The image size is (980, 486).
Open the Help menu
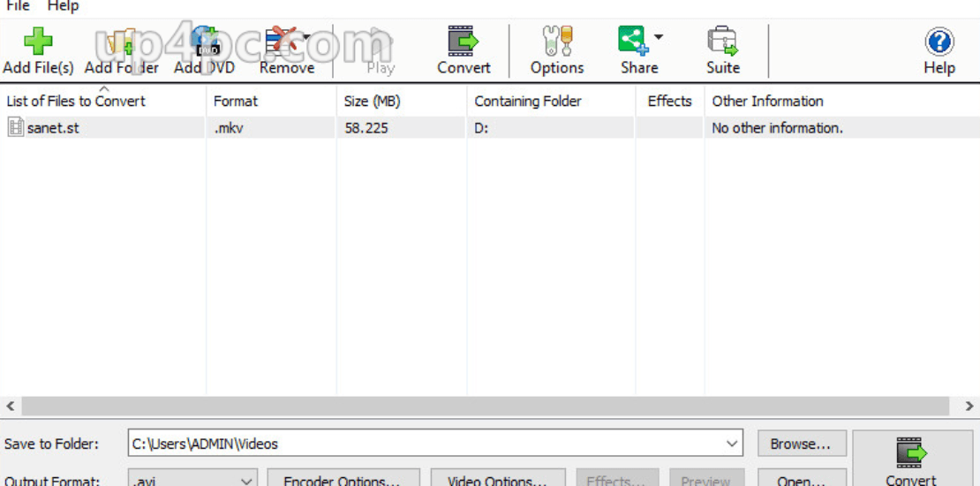[63, 7]
